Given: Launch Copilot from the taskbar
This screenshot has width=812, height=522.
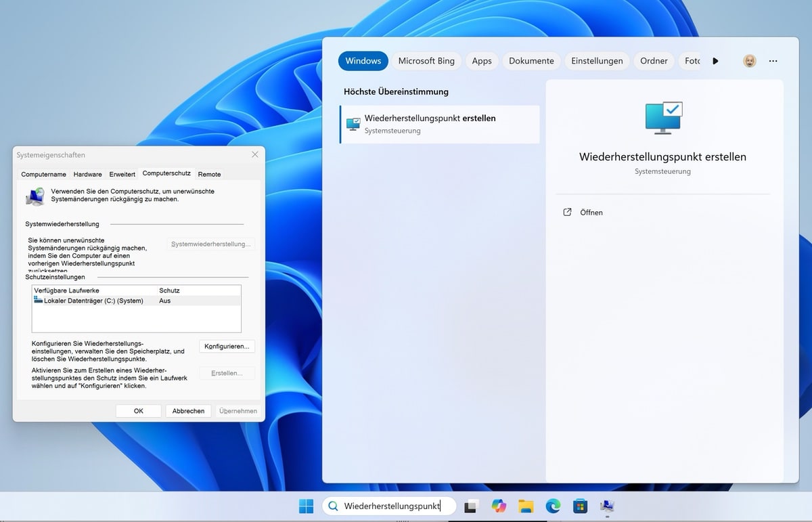Looking at the screenshot, I should click(x=499, y=506).
